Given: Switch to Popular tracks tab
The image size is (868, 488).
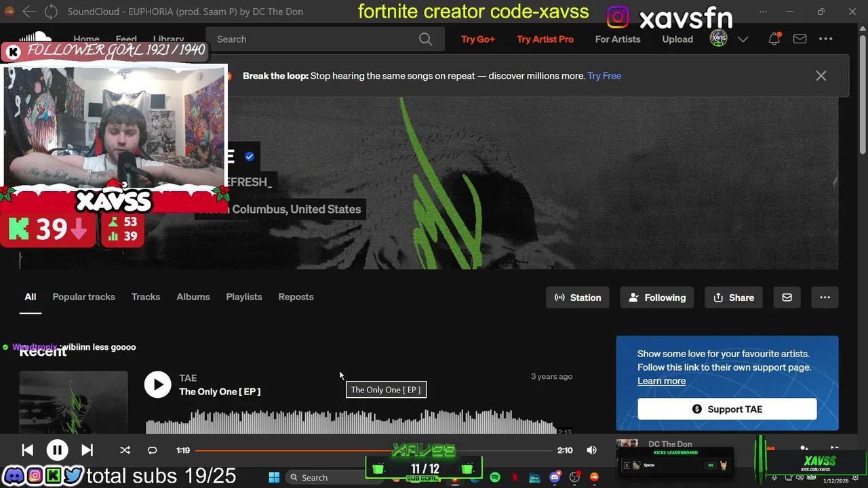Looking at the screenshot, I should click(x=84, y=297).
